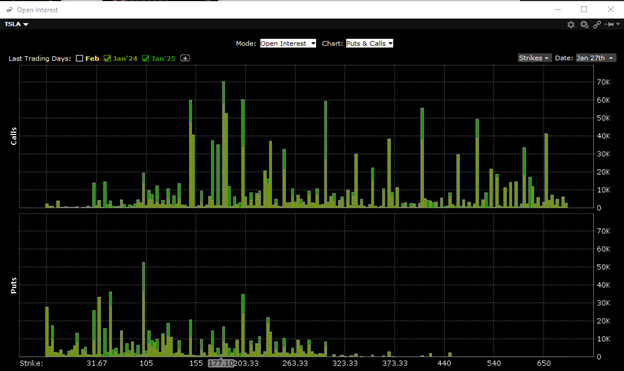
Task: Click the tallest calls bar reaching 70K
Action: point(224,144)
